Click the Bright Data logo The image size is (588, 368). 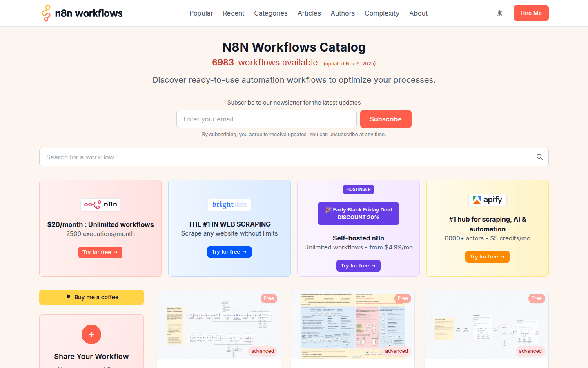pyautogui.click(x=229, y=204)
